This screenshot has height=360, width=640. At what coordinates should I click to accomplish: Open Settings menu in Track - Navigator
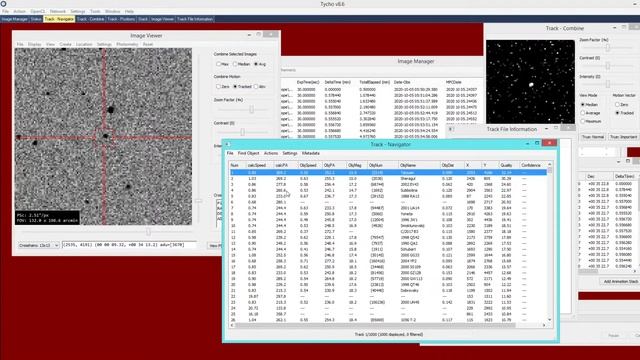[290, 153]
